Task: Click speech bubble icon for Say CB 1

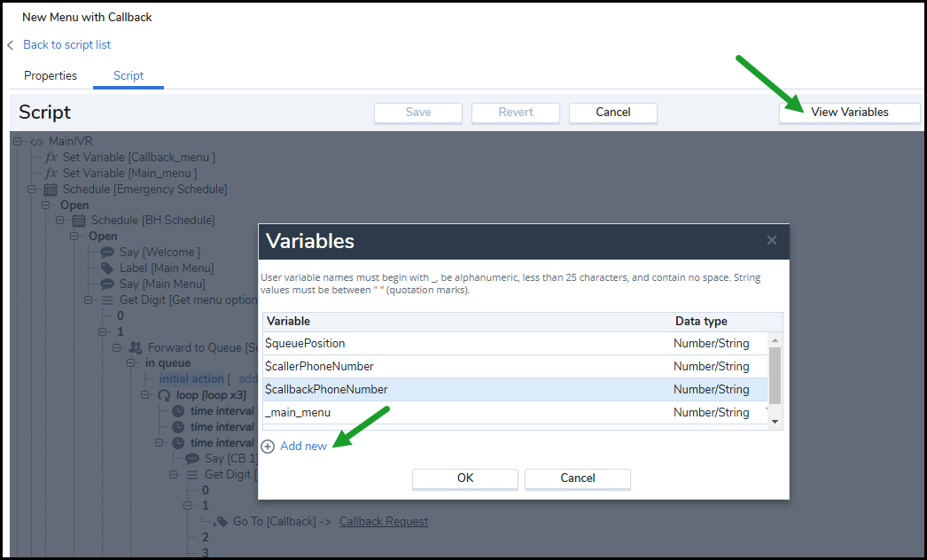Action: click(x=192, y=459)
